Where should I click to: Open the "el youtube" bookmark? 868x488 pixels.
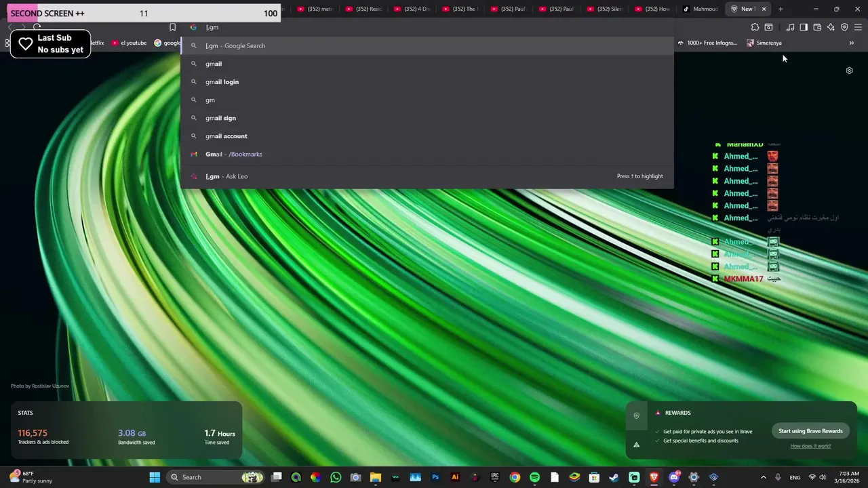click(x=129, y=43)
